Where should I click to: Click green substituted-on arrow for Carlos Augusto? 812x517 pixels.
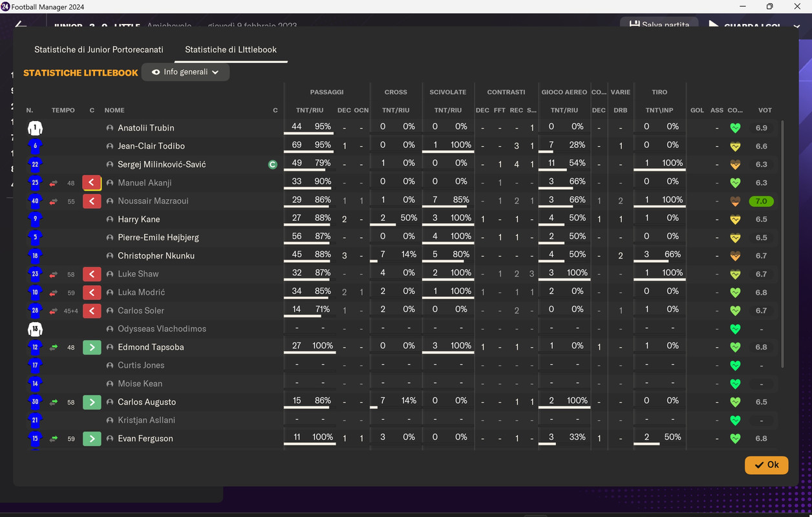click(x=92, y=402)
